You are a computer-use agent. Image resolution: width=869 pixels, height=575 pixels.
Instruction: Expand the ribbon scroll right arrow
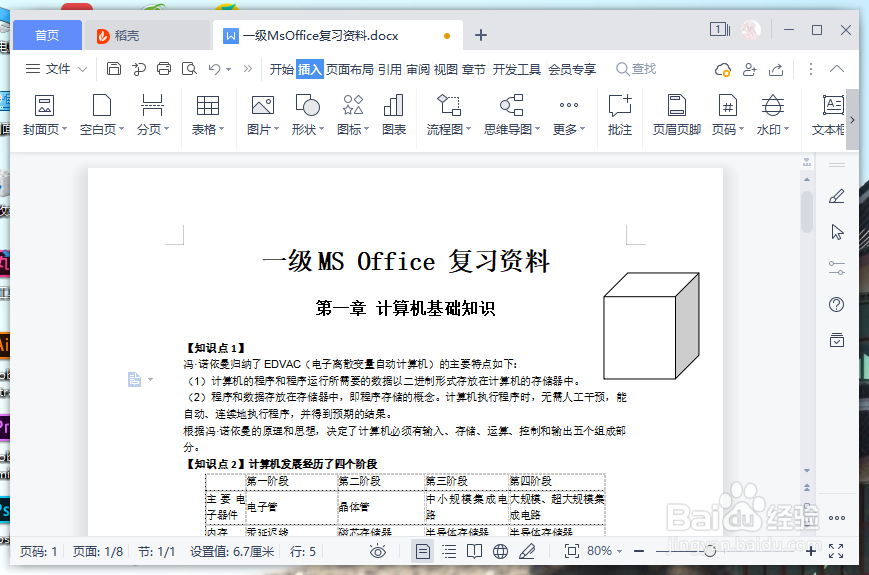coord(852,120)
